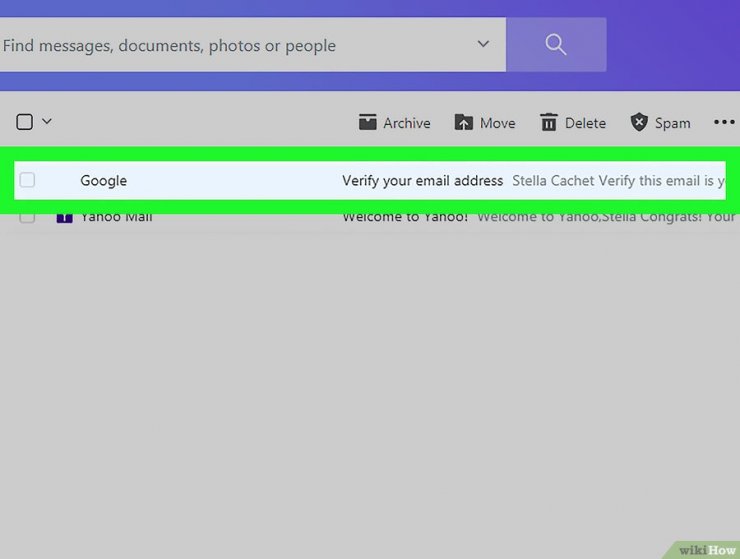This screenshot has height=559, width=740.
Task: Click the Move folder icon
Action: (x=463, y=122)
